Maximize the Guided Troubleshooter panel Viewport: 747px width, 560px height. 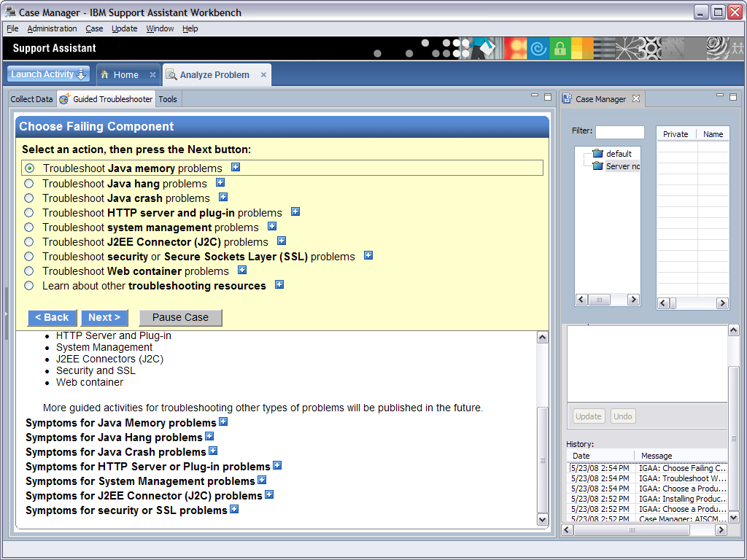548,97
